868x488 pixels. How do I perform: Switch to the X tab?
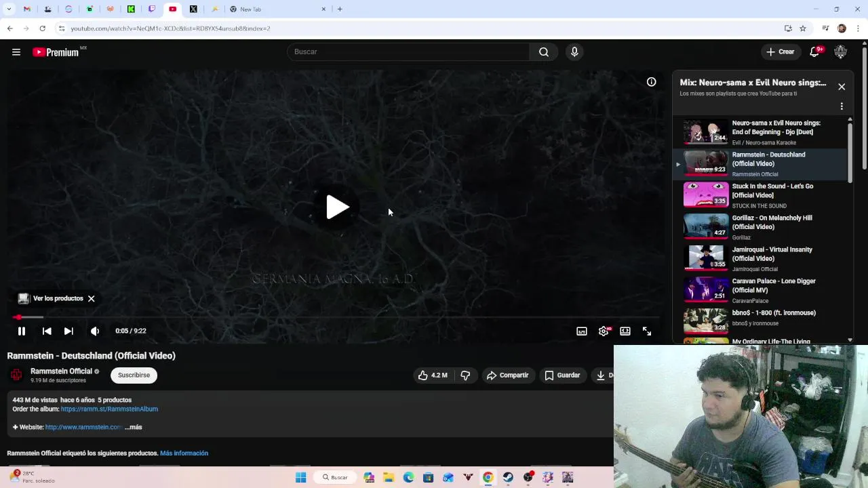pyautogui.click(x=193, y=9)
